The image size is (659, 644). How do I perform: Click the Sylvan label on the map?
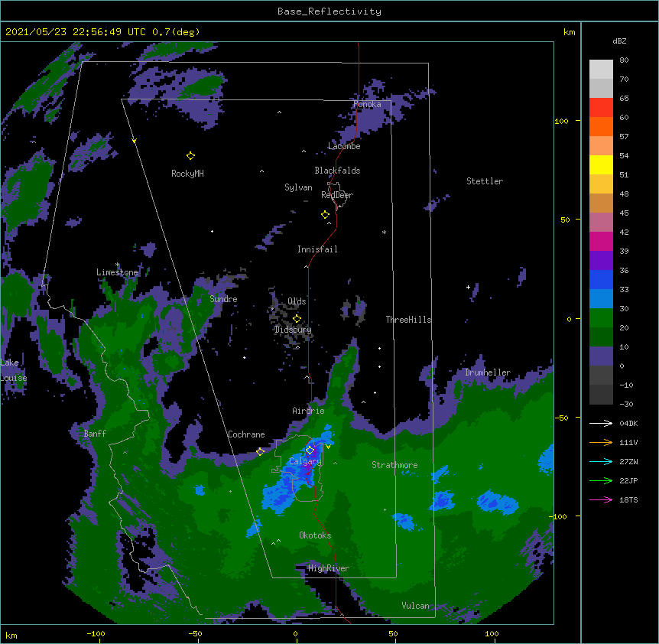pyautogui.click(x=298, y=187)
